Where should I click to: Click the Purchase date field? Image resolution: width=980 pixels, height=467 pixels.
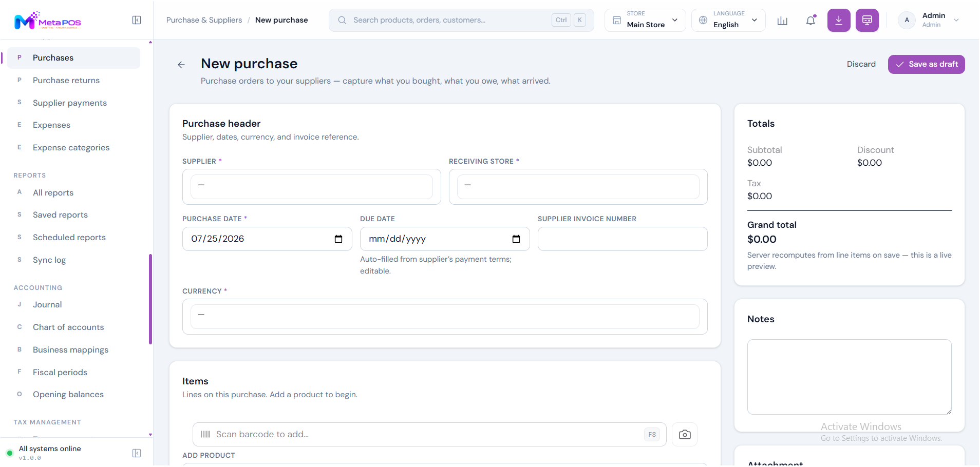click(267, 239)
